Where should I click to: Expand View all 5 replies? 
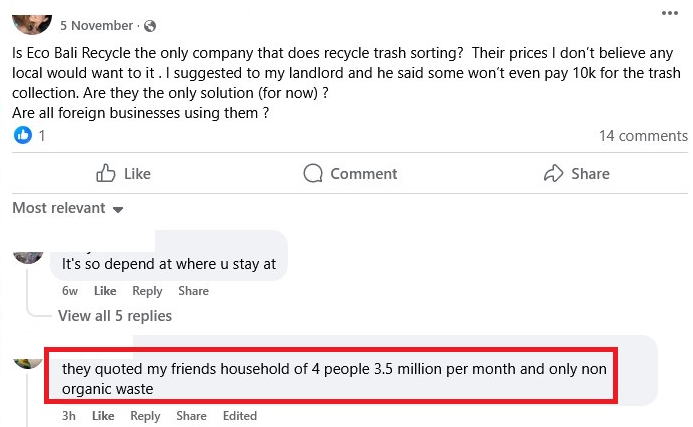click(x=114, y=316)
